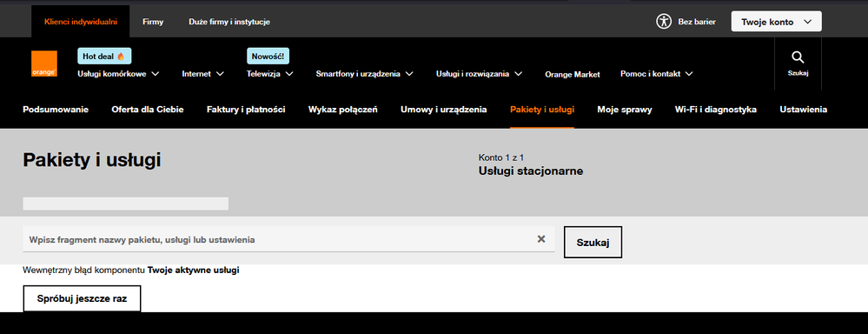Image resolution: width=868 pixels, height=334 pixels.
Task: Click Bez barier link text
Action: [x=696, y=22]
